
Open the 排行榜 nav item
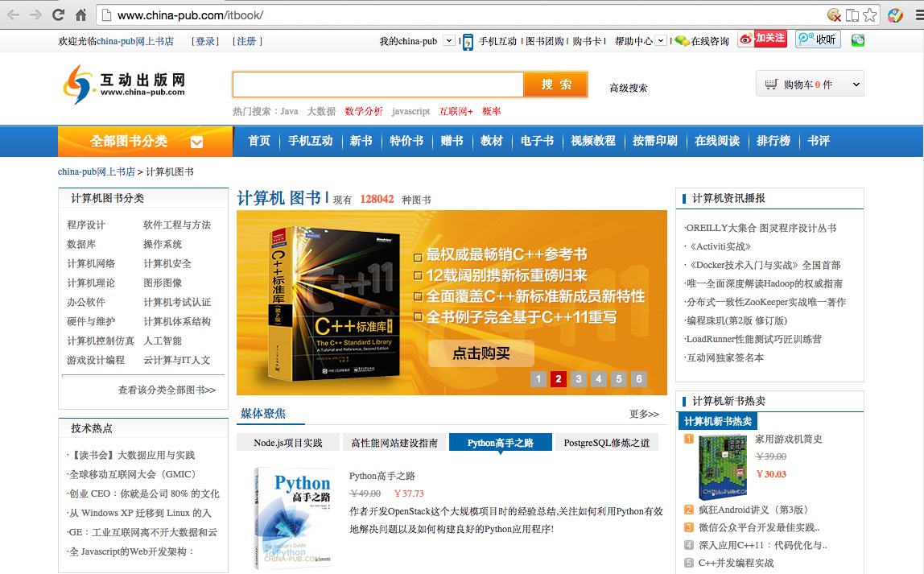[x=773, y=141]
